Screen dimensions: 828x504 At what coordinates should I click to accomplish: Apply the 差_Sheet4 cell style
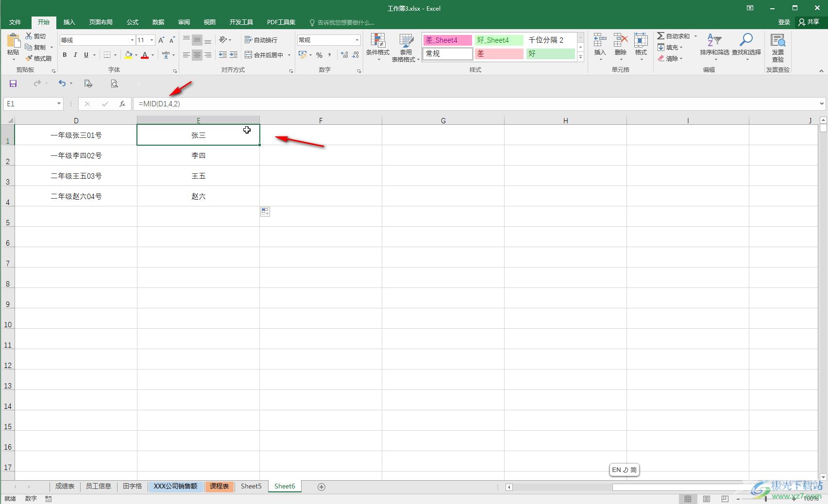[447, 40]
